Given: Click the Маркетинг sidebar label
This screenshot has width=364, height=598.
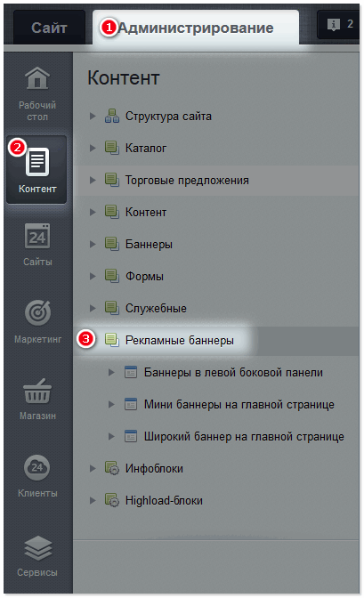Looking at the screenshot, I should pyautogui.click(x=37, y=339).
